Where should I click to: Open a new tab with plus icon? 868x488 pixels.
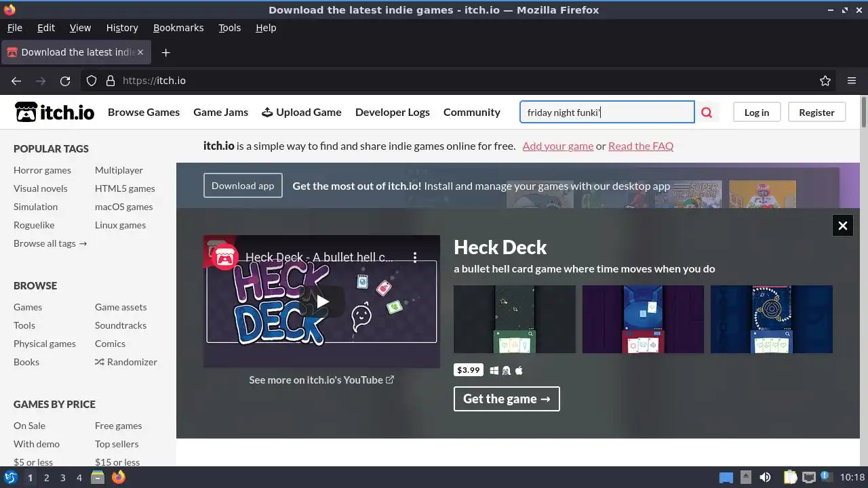click(x=165, y=52)
